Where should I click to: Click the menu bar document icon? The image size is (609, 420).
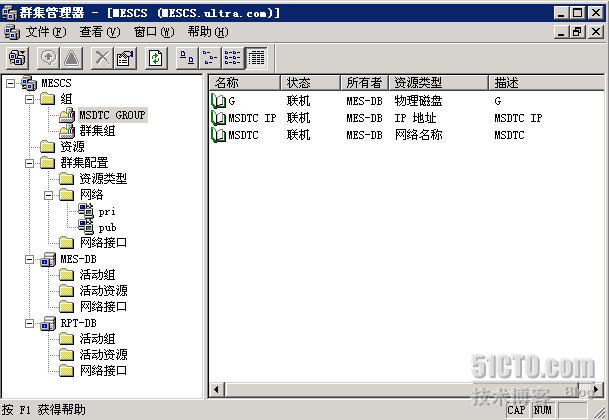[12, 32]
